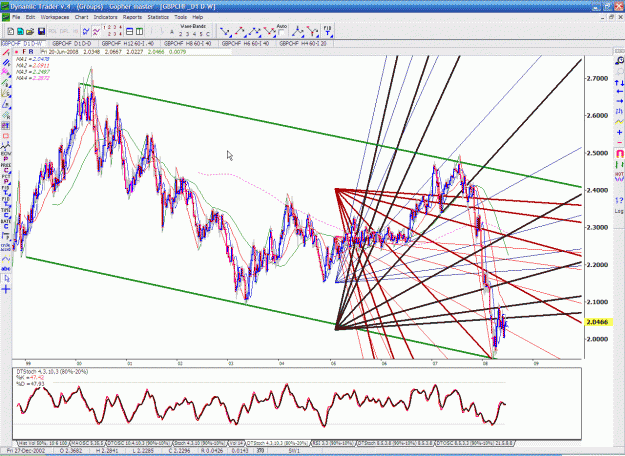Click the zoom magnifier icon at right toolbar

(619, 61)
